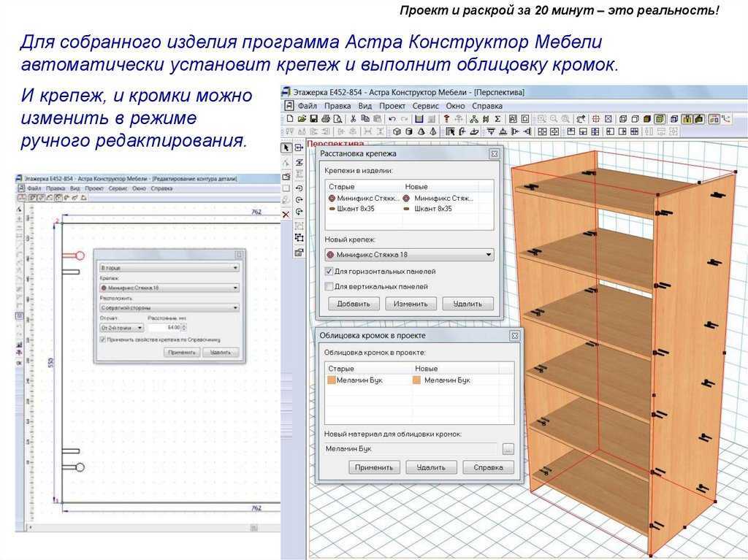748x560 pixels.
Task: Open Файл menu in contour editing window
Action: (34, 188)
